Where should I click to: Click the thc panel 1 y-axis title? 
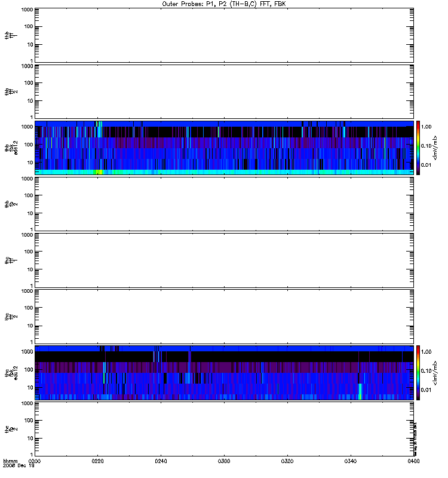pyautogui.click(x=11, y=261)
